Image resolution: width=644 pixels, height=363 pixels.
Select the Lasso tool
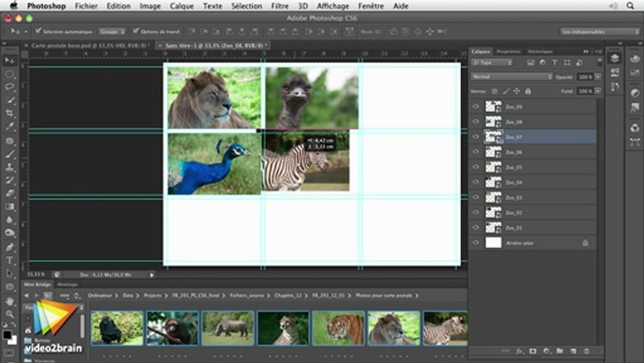coord(10,87)
